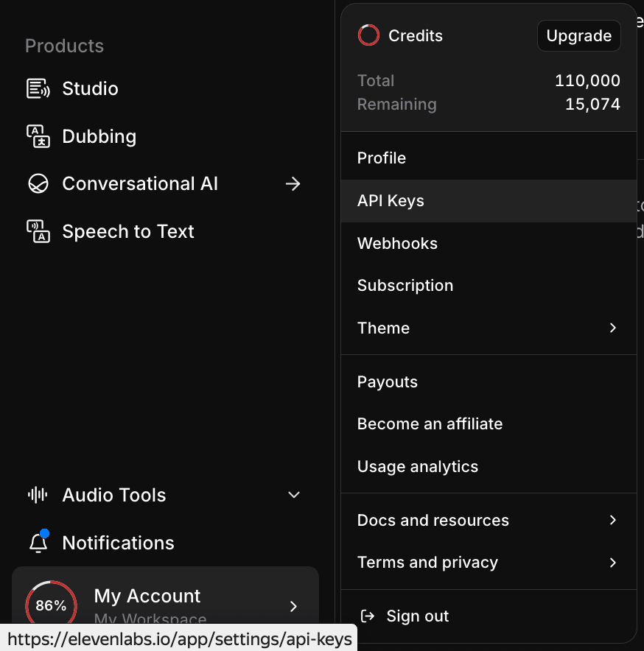The image size is (644, 651).
Task: Open the Theme submenu arrow
Action: [x=612, y=328]
